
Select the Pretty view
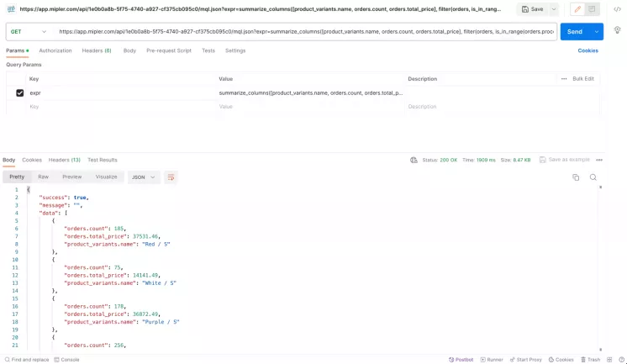tap(17, 177)
